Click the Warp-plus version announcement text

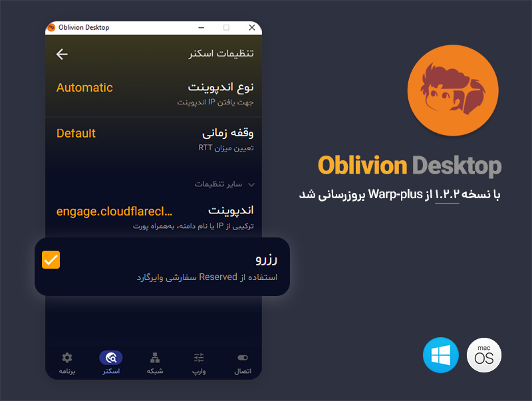click(400, 194)
